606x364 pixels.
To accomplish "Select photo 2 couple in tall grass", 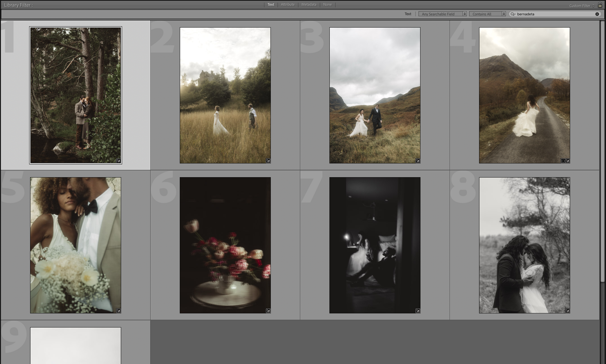I will pyautogui.click(x=225, y=95).
